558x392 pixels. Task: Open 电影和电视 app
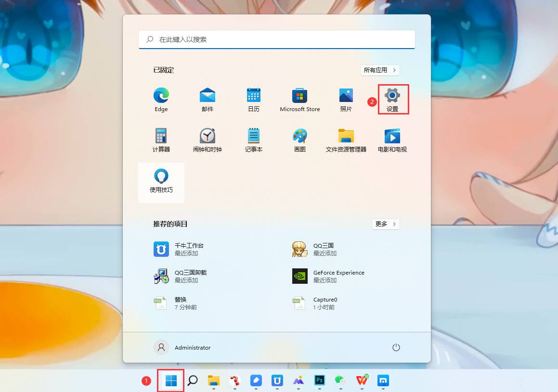392,140
